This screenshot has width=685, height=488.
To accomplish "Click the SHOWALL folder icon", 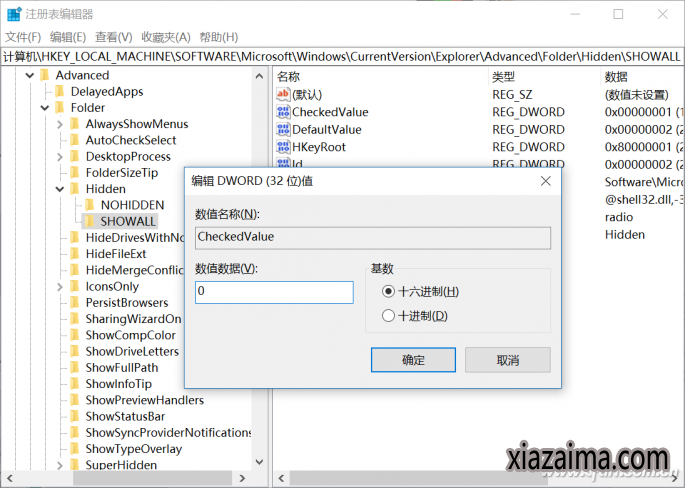I will [90, 221].
